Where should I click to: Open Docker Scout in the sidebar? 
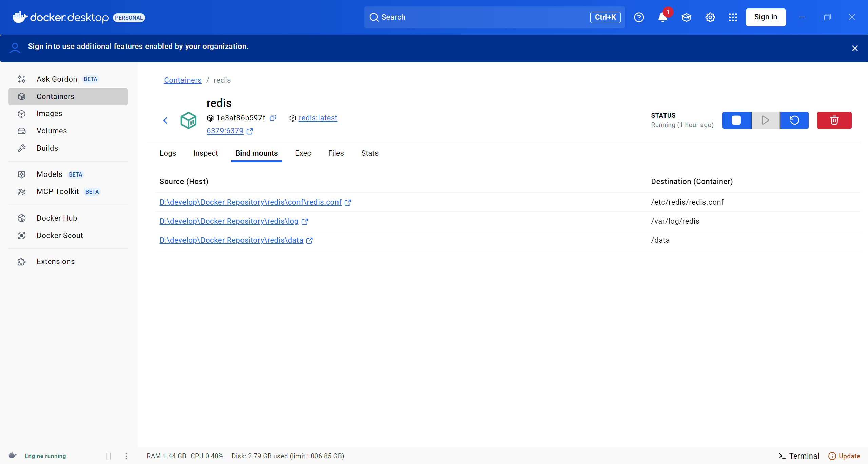[x=68, y=236]
